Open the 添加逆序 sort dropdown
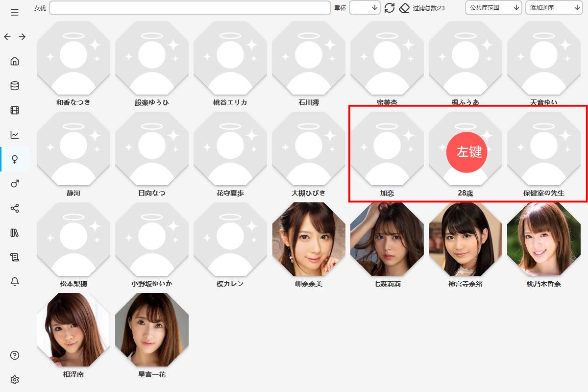The image size is (588, 392). coord(554,8)
